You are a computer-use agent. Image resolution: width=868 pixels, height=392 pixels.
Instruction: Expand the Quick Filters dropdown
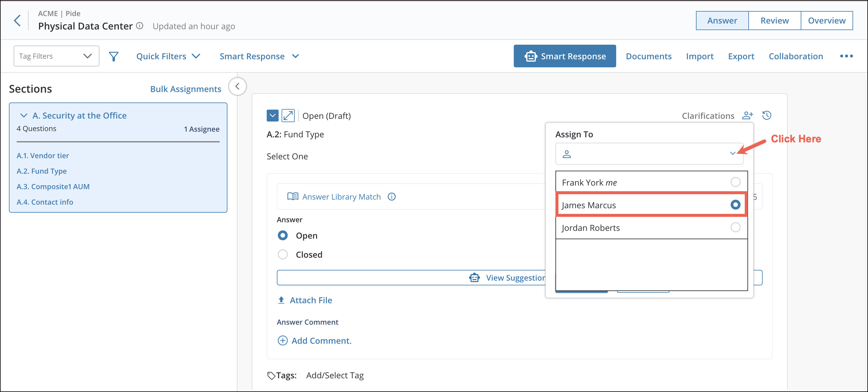pyautogui.click(x=168, y=56)
